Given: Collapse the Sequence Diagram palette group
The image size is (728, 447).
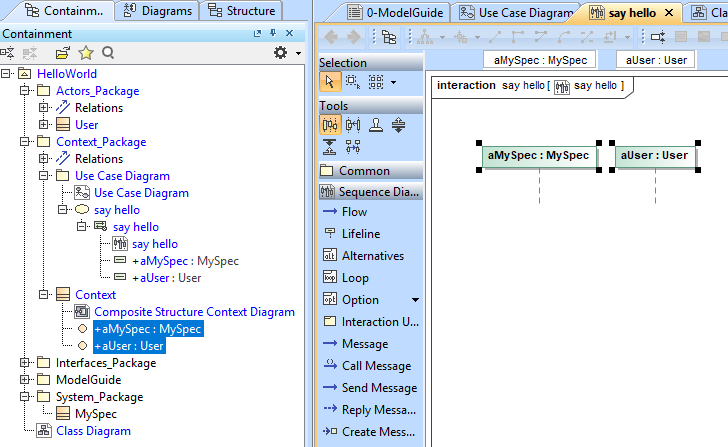Looking at the screenshot, I should coord(371,192).
